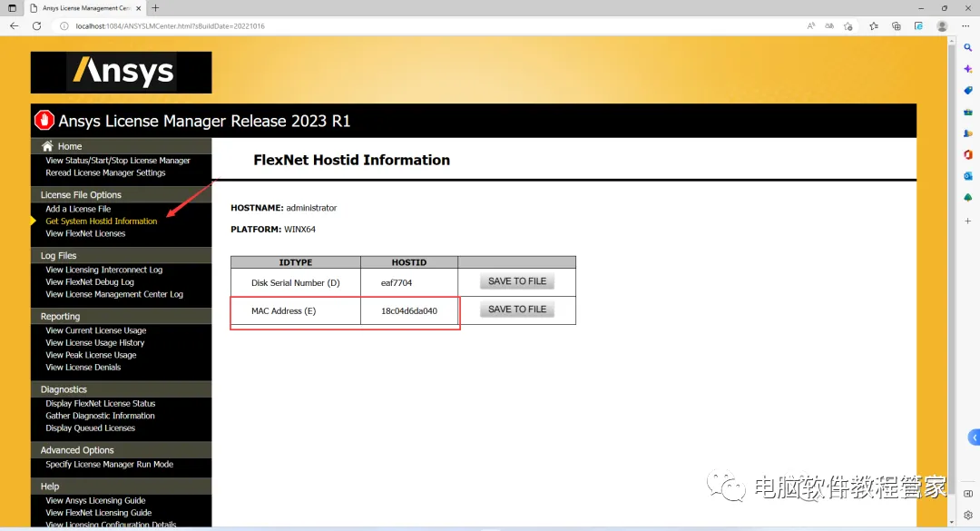This screenshot has height=531, width=980.
Task: Select Get System Hostid Information
Action: (x=102, y=221)
